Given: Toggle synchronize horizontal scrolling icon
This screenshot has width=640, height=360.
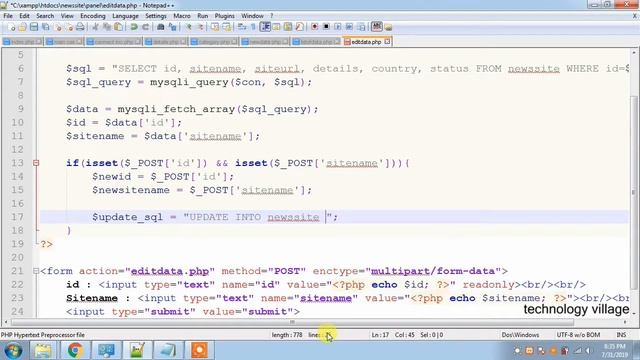Looking at the screenshot, I should 226,27.
